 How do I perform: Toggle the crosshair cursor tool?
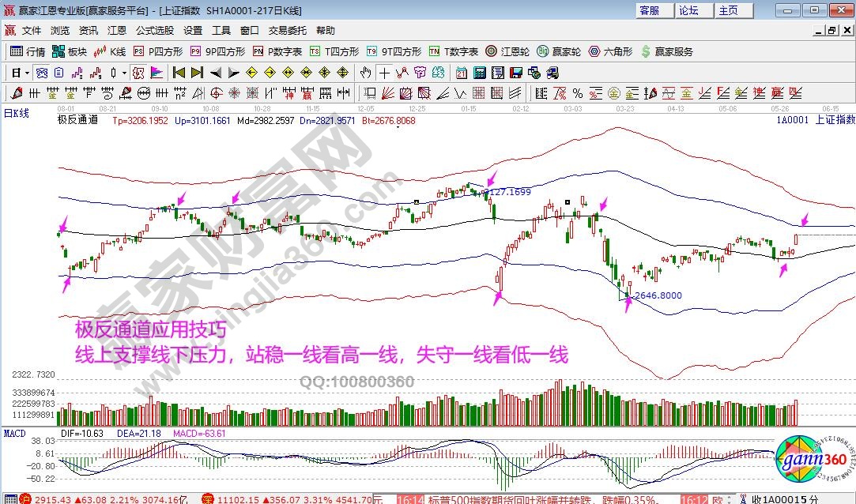[384, 73]
